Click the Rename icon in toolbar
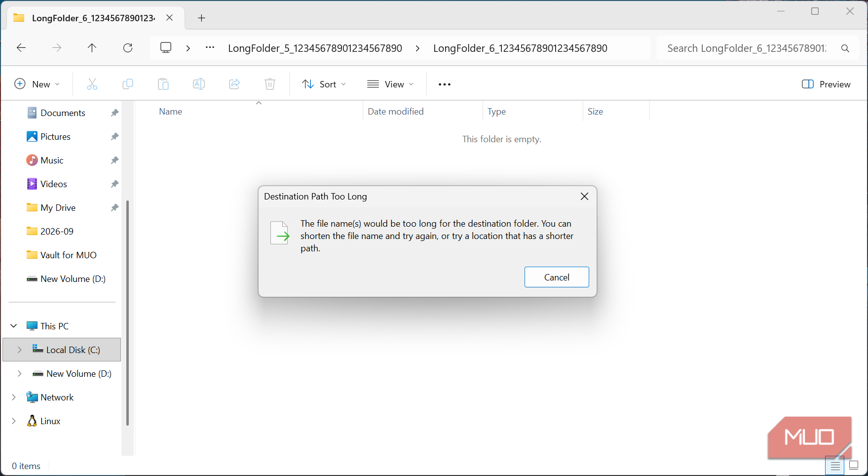 (199, 84)
